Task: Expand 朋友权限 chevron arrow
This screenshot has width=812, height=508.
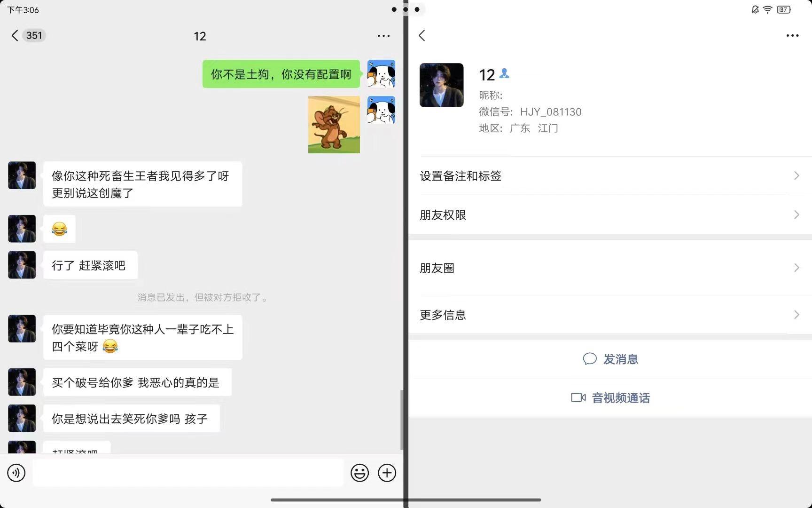Action: [796, 214]
